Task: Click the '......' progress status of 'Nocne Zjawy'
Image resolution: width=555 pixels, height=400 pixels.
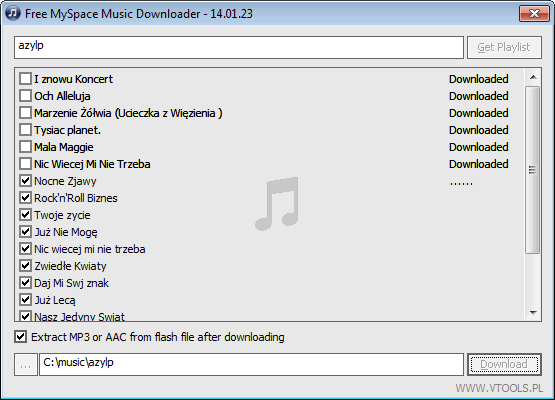Action: [461, 183]
